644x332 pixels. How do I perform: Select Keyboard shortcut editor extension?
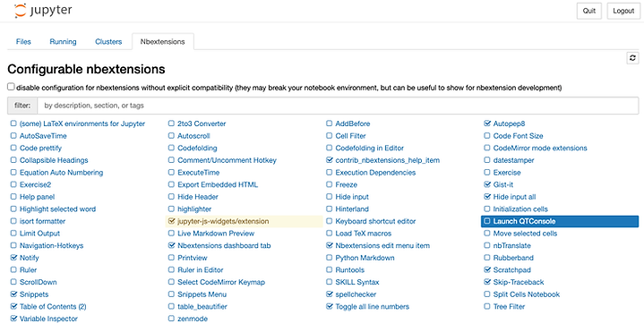coord(375,221)
